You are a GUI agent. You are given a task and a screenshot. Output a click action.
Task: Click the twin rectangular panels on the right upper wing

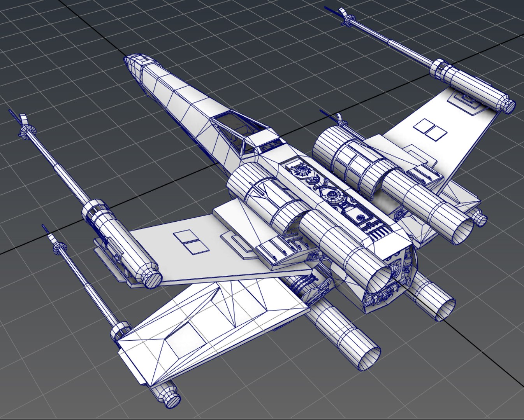[x=430, y=129]
